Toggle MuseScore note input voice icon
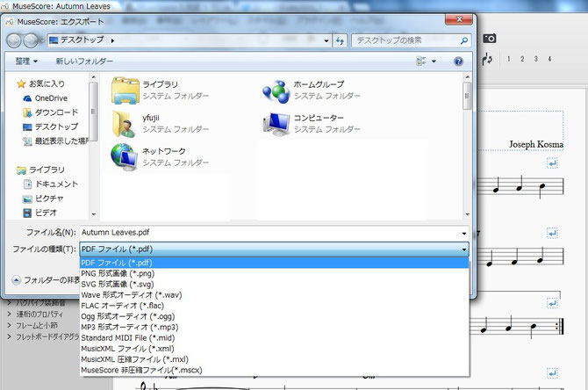 coord(487,59)
